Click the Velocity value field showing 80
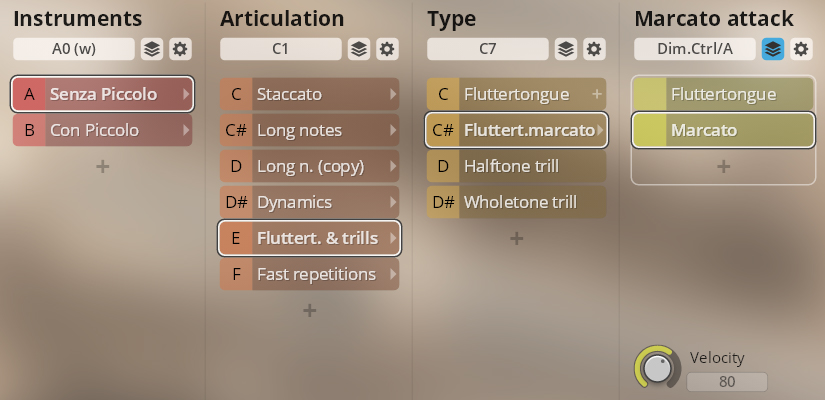 pyautogui.click(x=727, y=382)
